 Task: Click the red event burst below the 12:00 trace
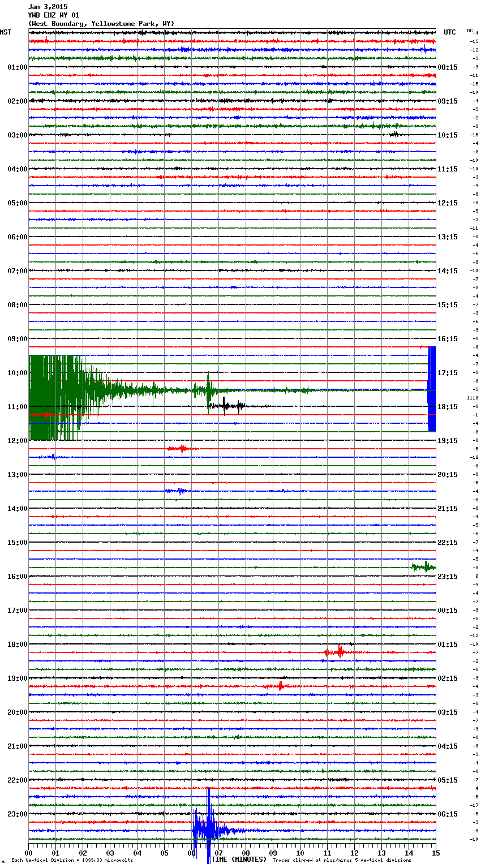pos(182,449)
